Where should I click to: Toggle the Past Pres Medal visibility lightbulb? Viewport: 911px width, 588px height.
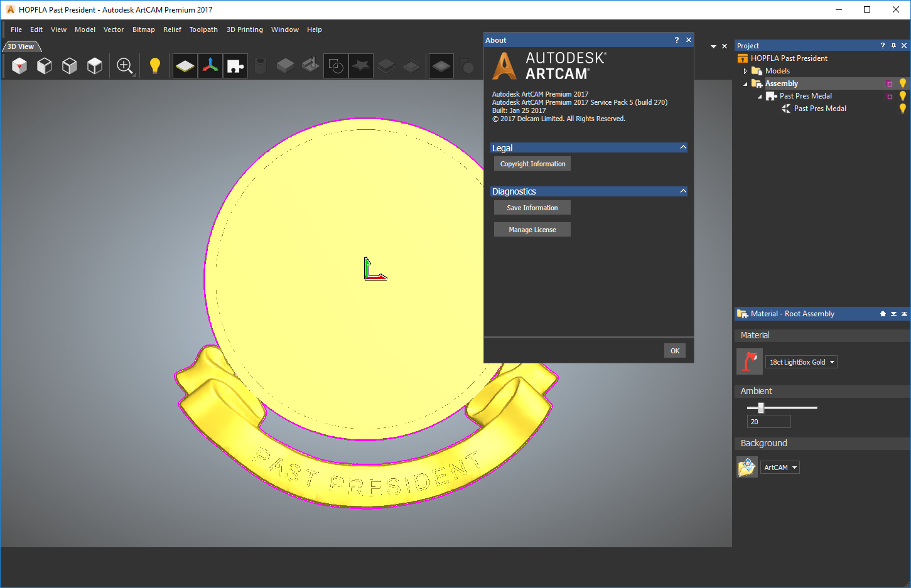pos(903,96)
